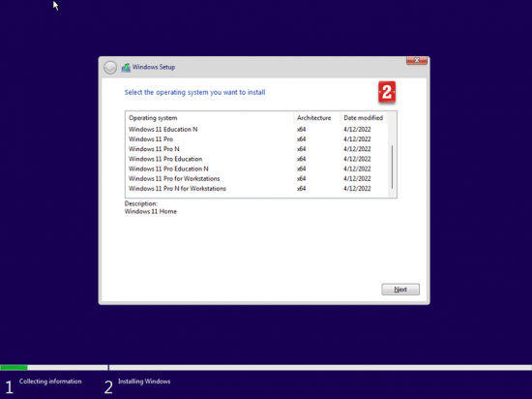Click the edition list scrollbar thumb
The height and width of the screenshot is (399, 532).
tap(392, 167)
